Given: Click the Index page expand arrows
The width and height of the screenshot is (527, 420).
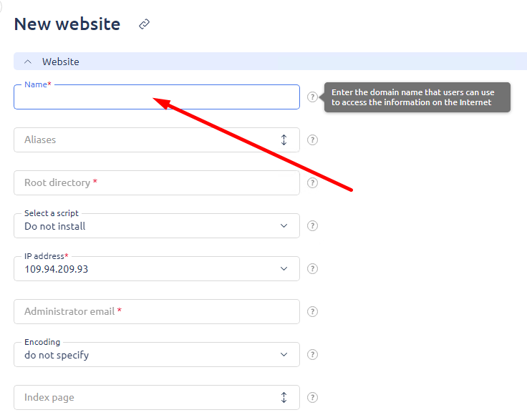Looking at the screenshot, I should click(284, 398).
